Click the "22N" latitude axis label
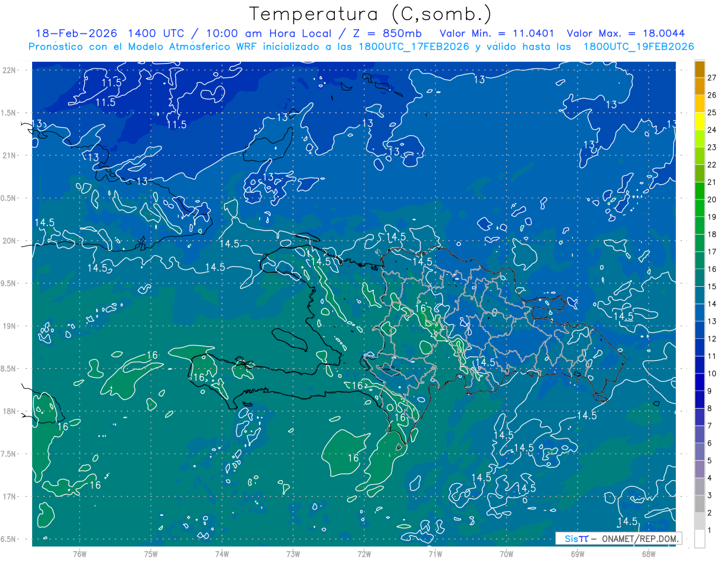Image resolution: width=728 pixels, height=562 pixels. [x=10, y=70]
